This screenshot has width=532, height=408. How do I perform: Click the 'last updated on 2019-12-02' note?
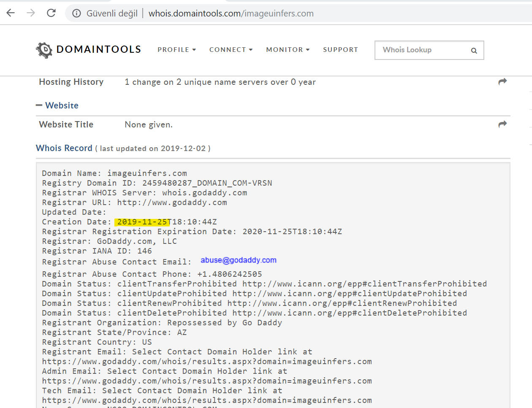153,149
